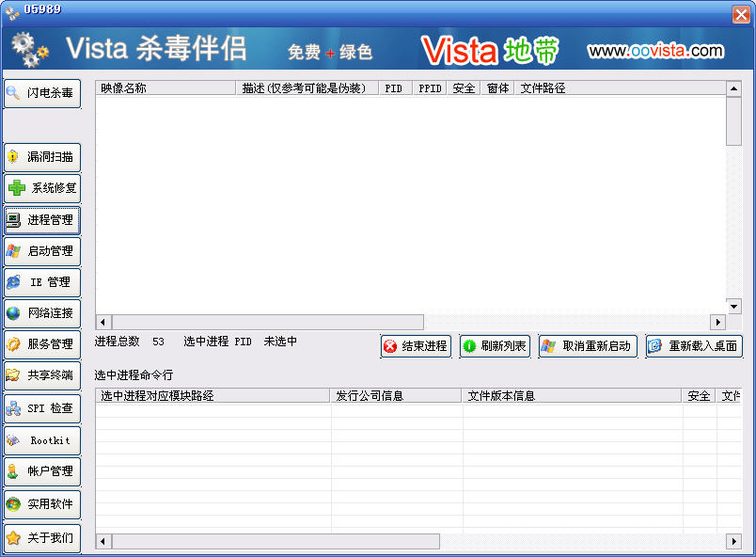Sort process list by PID column
Screen dimensions: 756x557
[396, 88]
